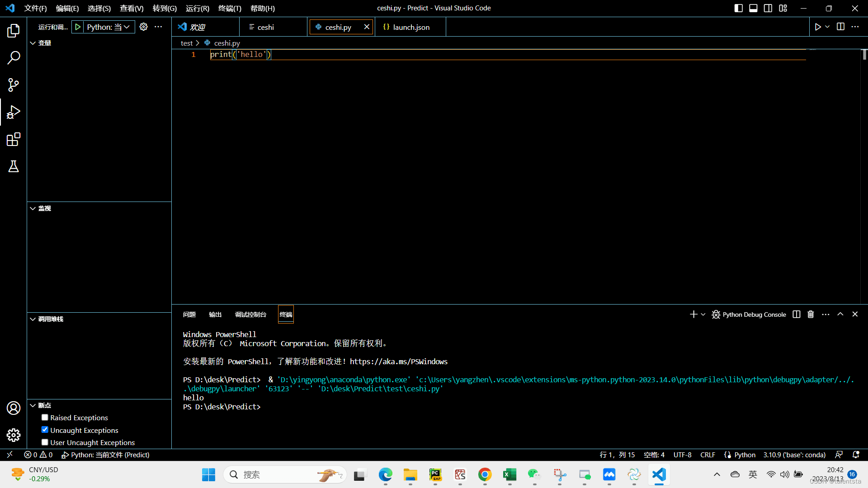
Task: Run Python file with editor play button
Action: [818, 27]
